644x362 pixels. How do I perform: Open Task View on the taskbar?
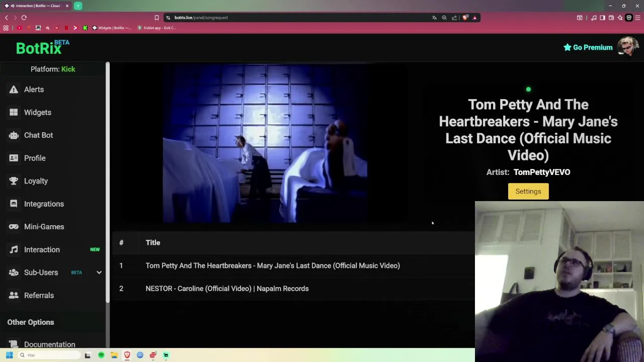pyautogui.click(x=88, y=355)
